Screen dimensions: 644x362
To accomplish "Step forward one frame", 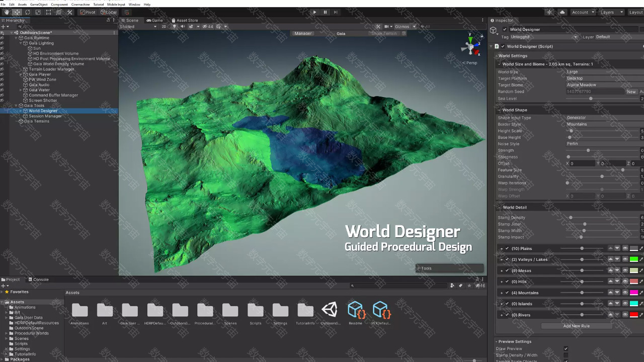I will (336, 12).
